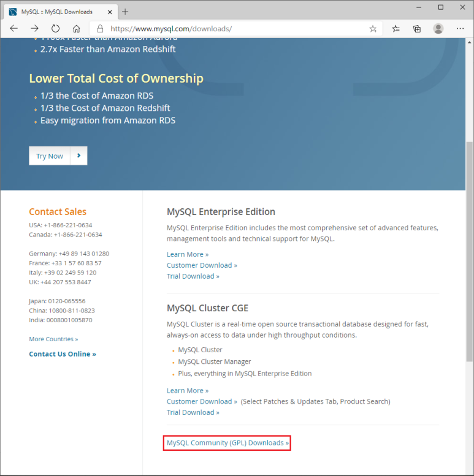
Task: Open the browser home page icon
Action: tap(76, 29)
